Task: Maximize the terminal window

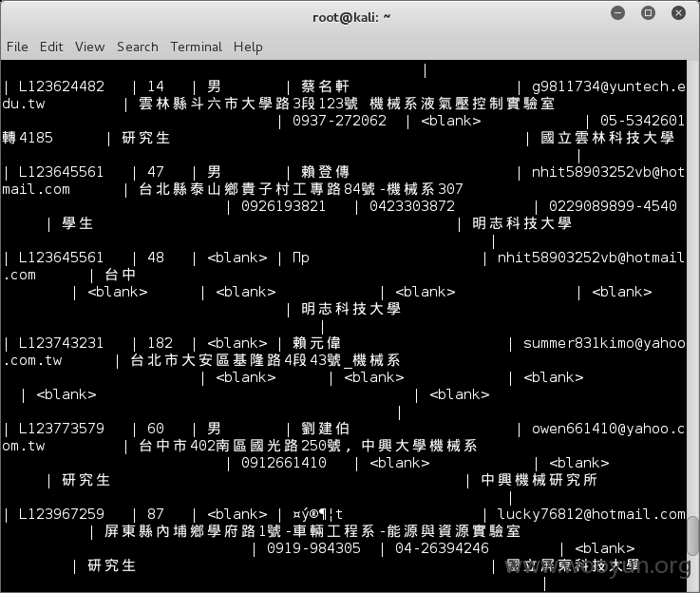Action: [648, 13]
